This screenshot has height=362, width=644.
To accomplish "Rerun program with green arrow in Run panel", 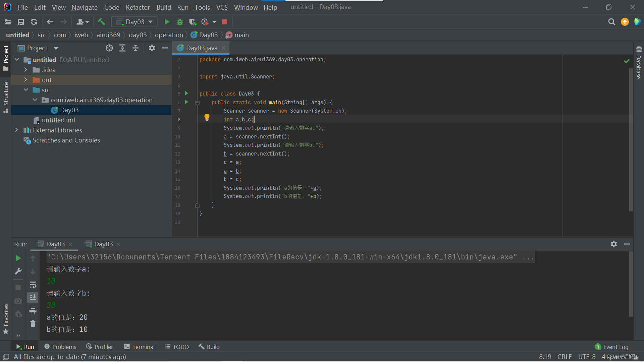I will click(18, 258).
